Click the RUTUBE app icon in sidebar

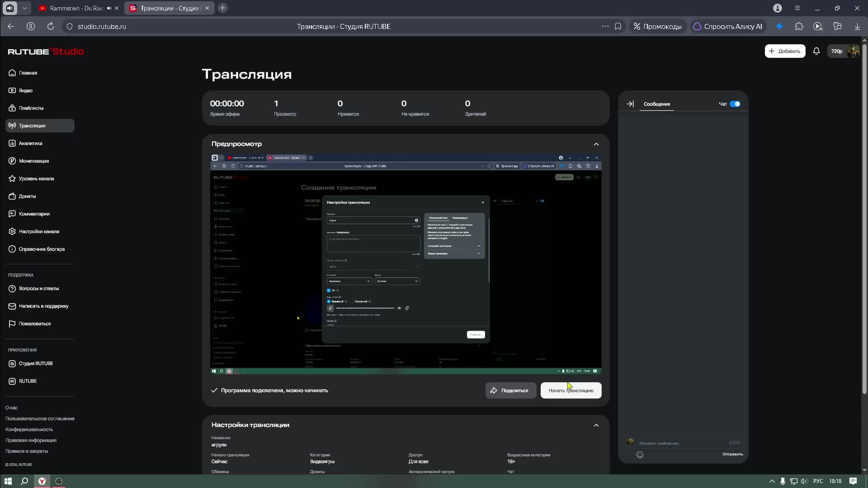pyautogui.click(x=12, y=381)
